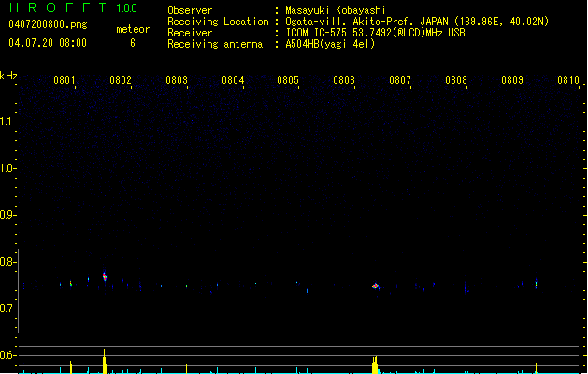The width and height of the screenshot is (588, 374).
Task: Click time axis marker 0808
Action: point(456,80)
